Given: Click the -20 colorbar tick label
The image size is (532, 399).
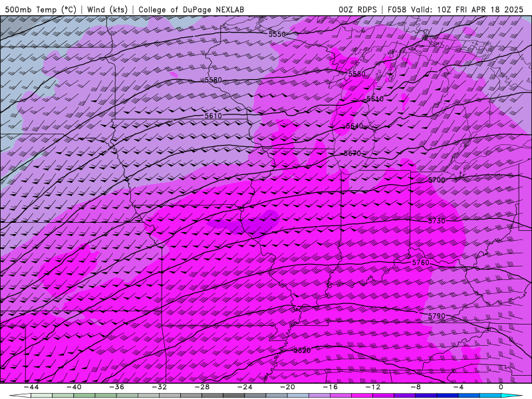Looking at the screenshot, I should [x=287, y=387].
